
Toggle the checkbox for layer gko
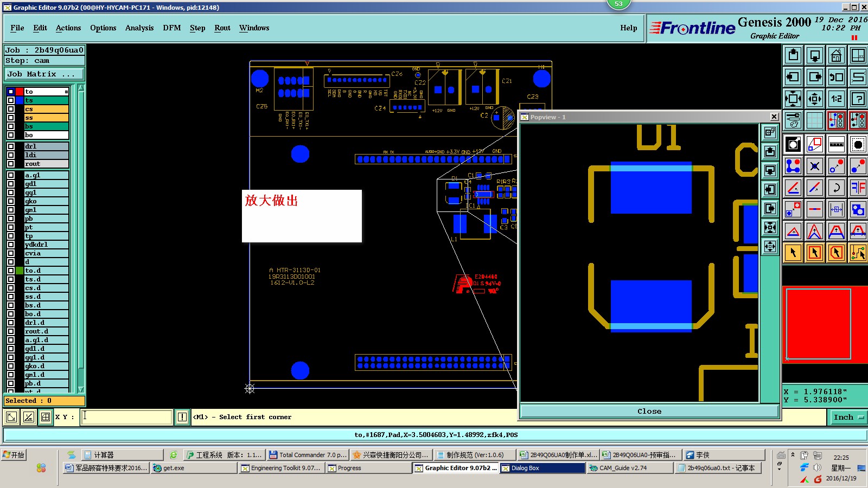tap(11, 201)
